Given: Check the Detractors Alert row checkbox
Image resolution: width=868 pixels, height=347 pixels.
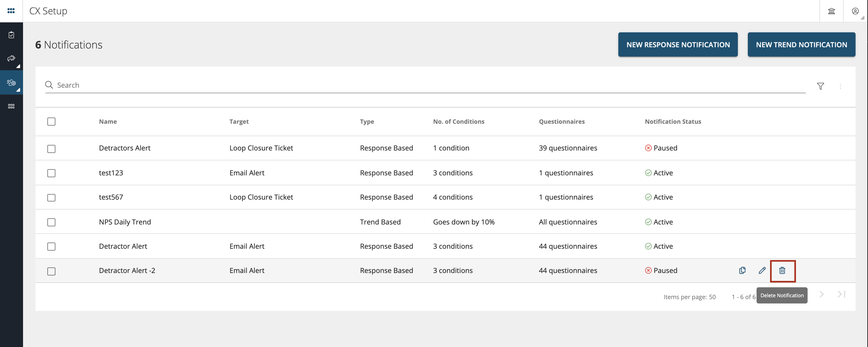Looking at the screenshot, I should pos(51,149).
